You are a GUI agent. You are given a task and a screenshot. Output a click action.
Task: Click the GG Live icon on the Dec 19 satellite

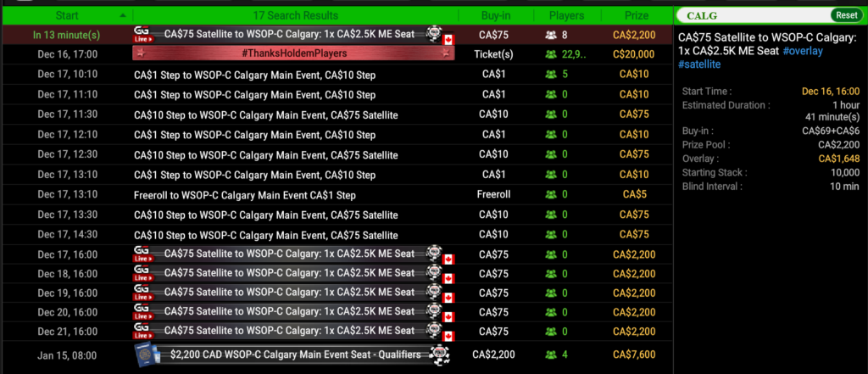point(142,291)
